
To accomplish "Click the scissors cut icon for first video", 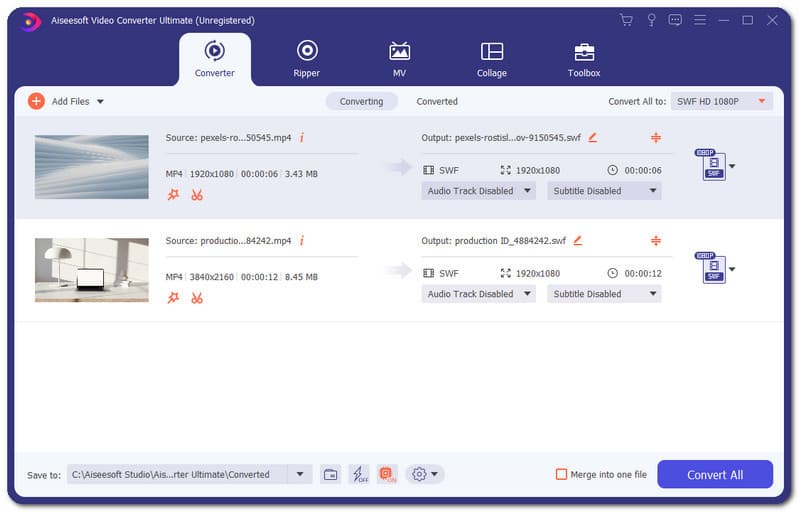I will (x=197, y=195).
